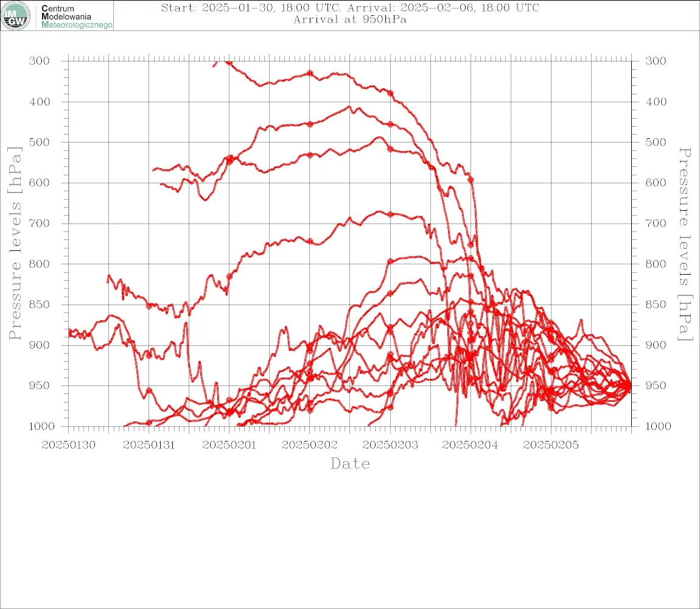Screen dimensions: 700x609
Task: Click the left axis 850 label
Action: [x=40, y=304]
